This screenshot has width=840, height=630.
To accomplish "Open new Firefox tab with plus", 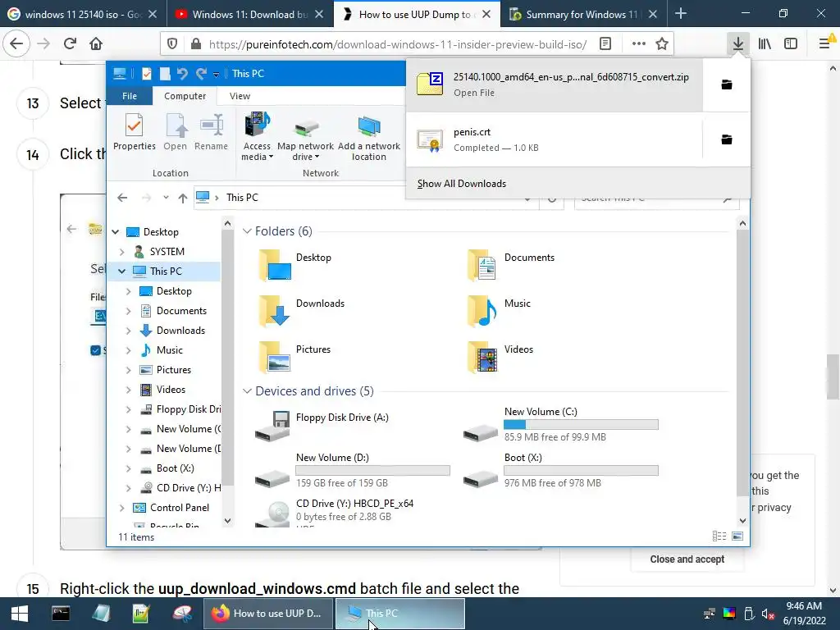I will pos(680,14).
